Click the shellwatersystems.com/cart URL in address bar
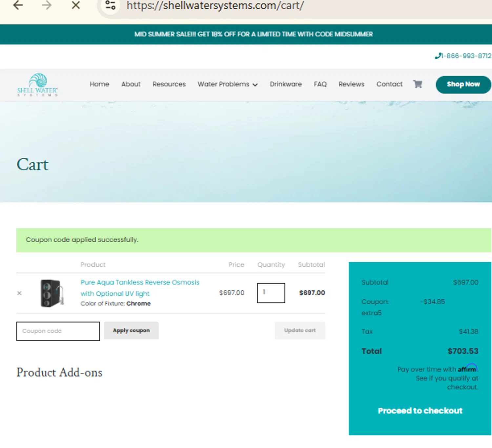This screenshot has width=492, height=448. point(215,6)
